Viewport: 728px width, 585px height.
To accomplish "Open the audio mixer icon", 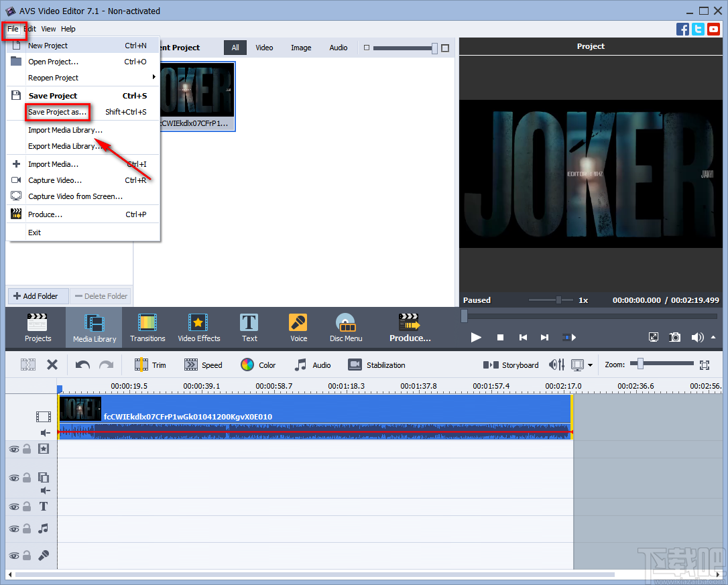I will coord(556,365).
